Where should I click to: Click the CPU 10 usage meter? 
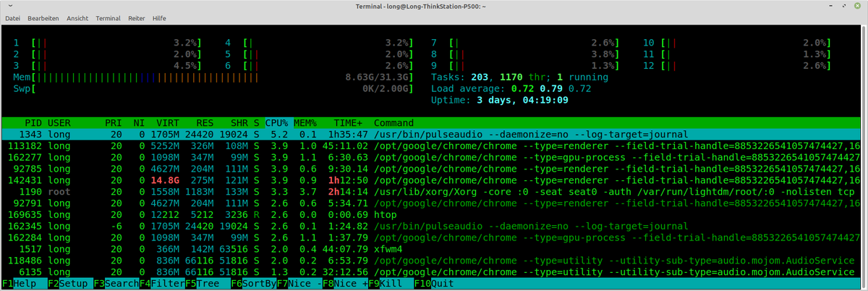point(737,43)
